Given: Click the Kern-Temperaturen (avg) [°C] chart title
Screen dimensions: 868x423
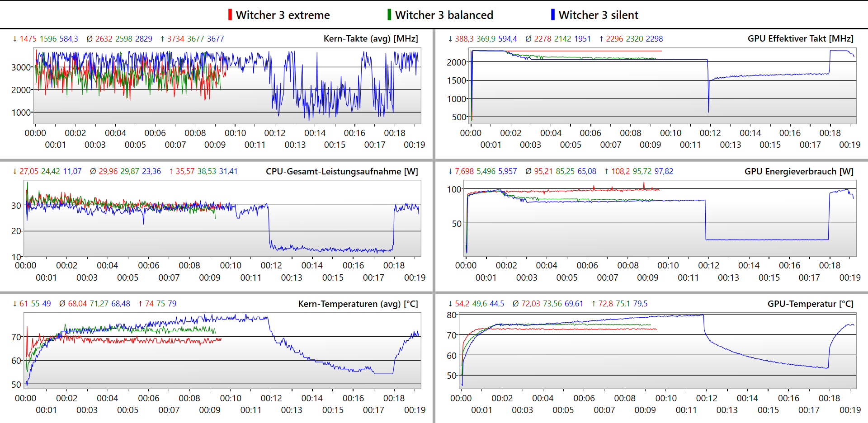Looking at the screenshot, I should coord(358,304).
